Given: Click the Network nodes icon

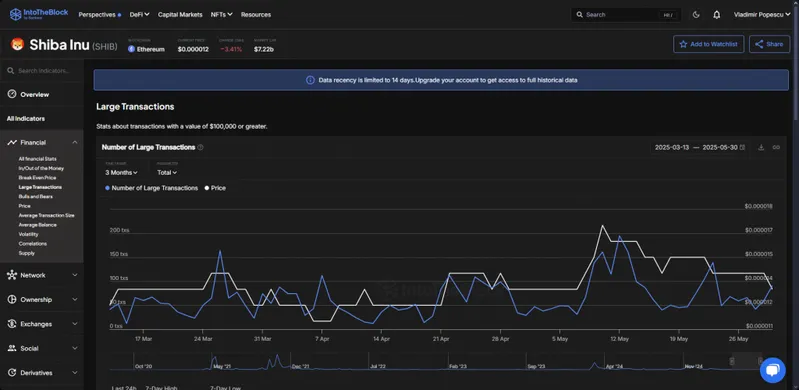Looking at the screenshot, I should point(12,275).
